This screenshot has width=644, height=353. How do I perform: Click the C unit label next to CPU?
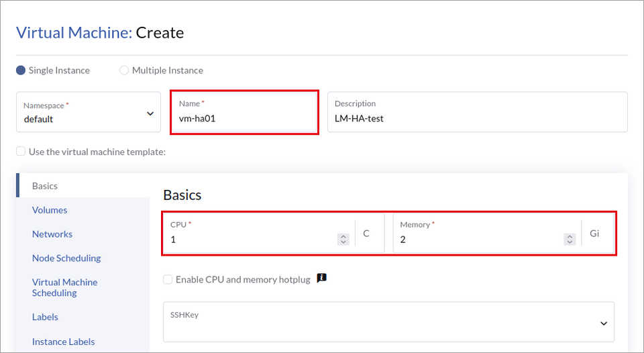(x=366, y=234)
